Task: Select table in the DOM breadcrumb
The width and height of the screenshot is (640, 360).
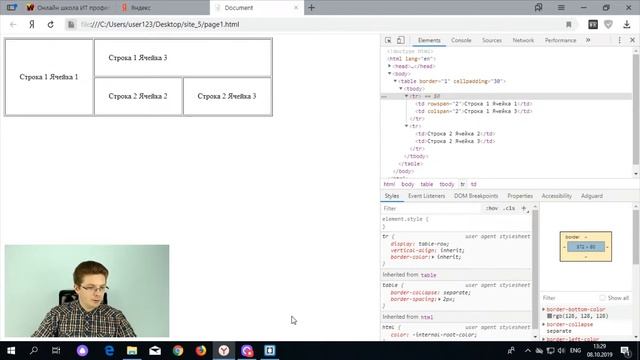Action: click(x=427, y=184)
